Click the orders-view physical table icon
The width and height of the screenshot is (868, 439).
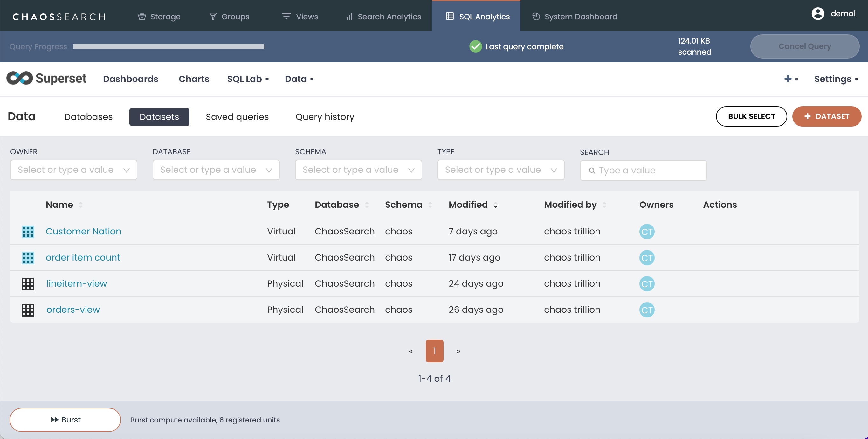tap(28, 310)
